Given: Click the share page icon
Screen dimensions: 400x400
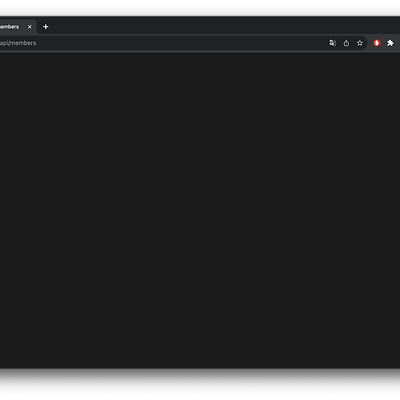Looking at the screenshot, I should [x=346, y=43].
